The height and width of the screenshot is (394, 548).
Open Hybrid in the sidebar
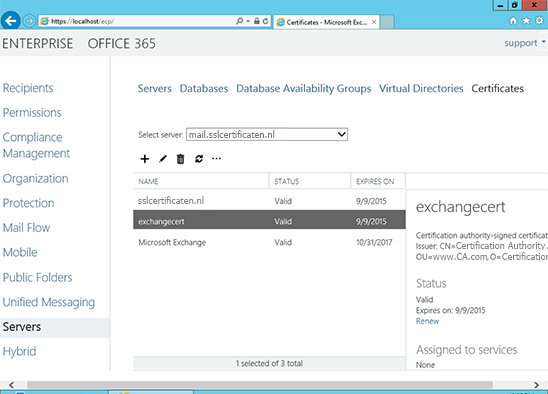coord(19,351)
